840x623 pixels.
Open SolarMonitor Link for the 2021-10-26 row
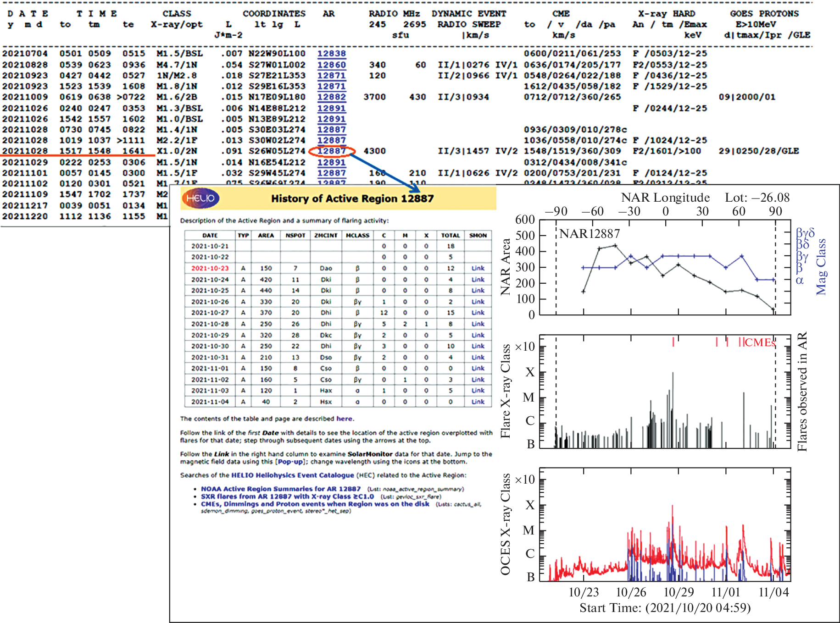click(x=478, y=302)
